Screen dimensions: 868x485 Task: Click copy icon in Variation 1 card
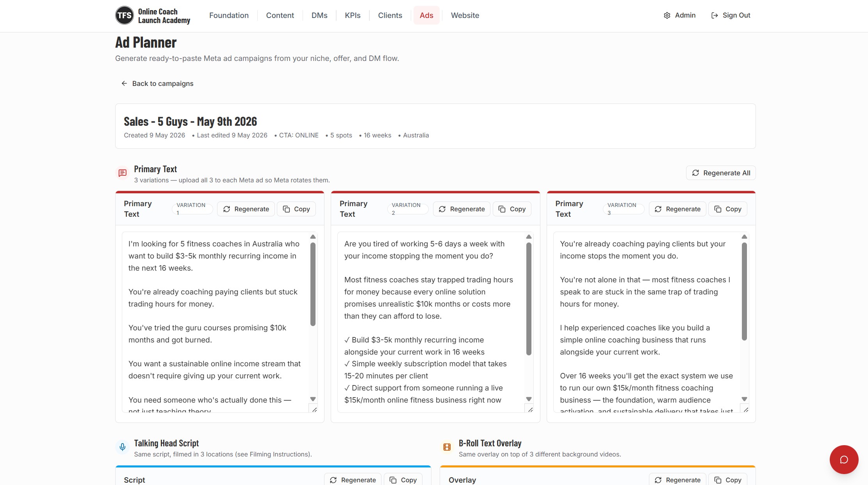(x=286, y=209)
